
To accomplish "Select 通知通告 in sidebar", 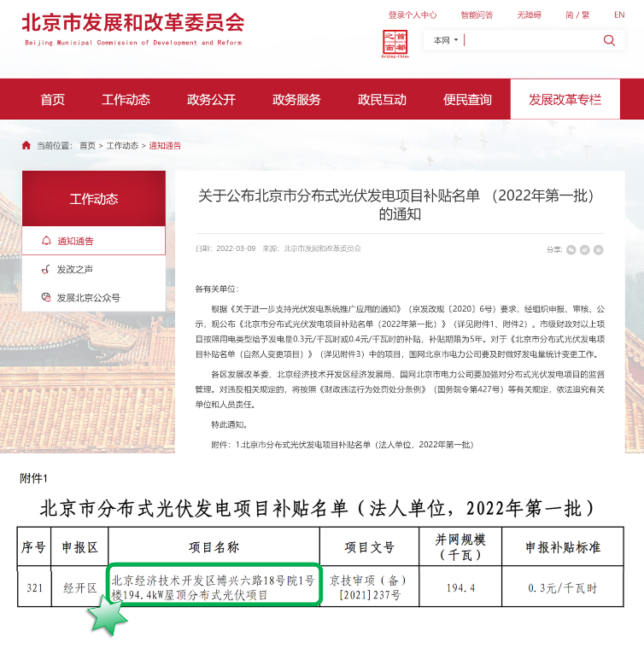I will (x=94, y=241).
